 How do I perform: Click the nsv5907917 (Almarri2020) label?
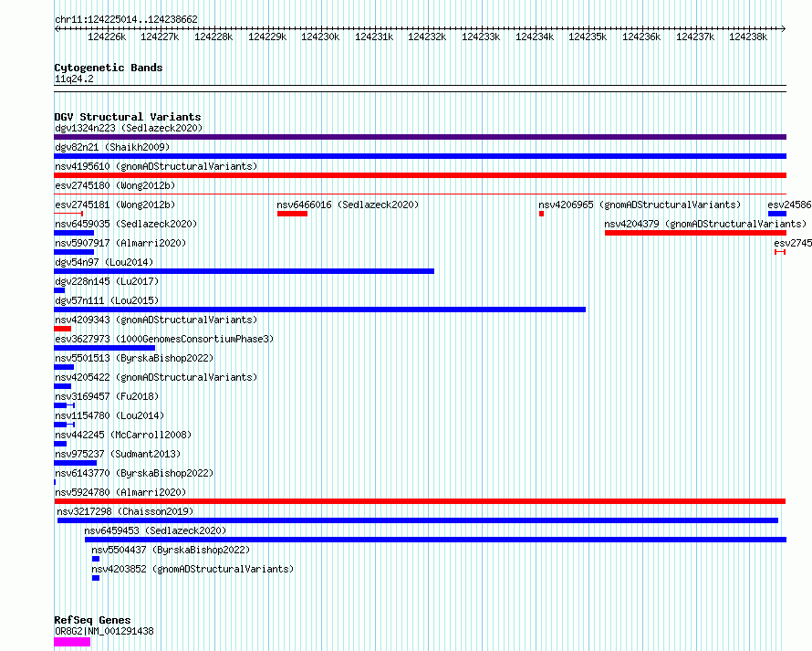tap(120, 243)
